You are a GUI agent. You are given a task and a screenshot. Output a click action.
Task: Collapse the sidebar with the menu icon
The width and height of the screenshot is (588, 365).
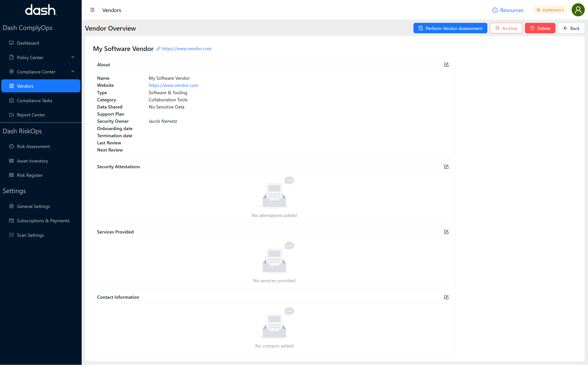click(x=92, y=10)
